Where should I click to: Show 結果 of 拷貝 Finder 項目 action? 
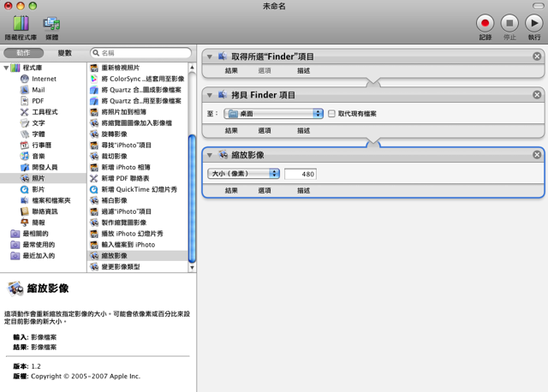(231, 131)
